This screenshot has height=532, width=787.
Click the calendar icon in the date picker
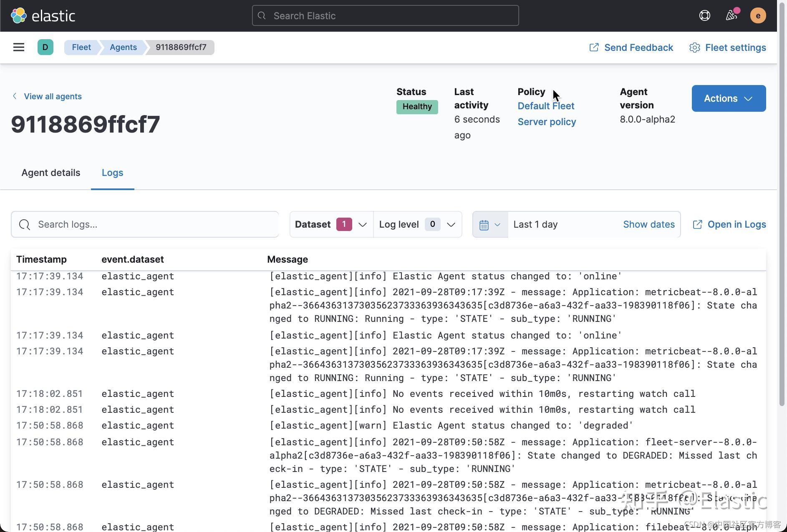click(484, 224)
